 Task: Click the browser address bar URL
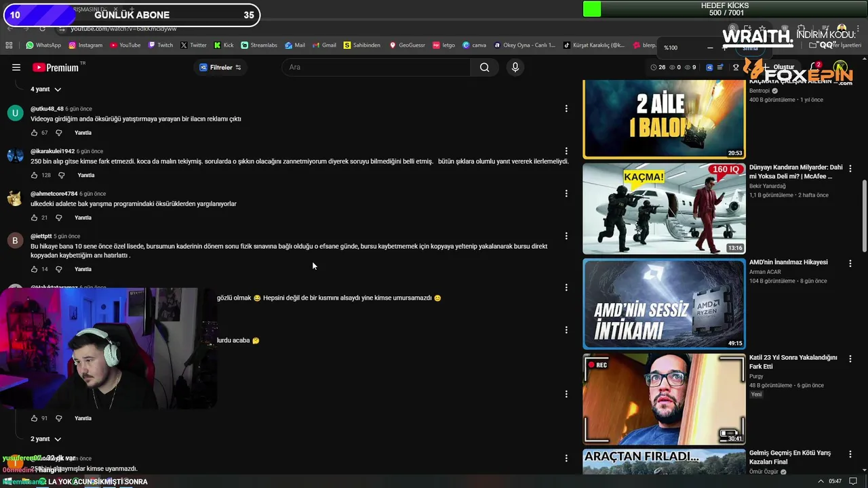click(x=123, y=28)
